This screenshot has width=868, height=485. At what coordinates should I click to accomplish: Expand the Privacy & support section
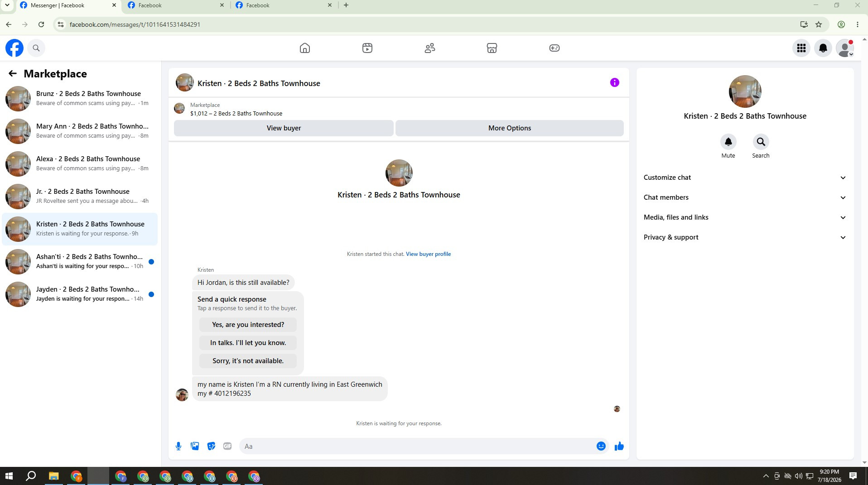click(x=745, y=237)
